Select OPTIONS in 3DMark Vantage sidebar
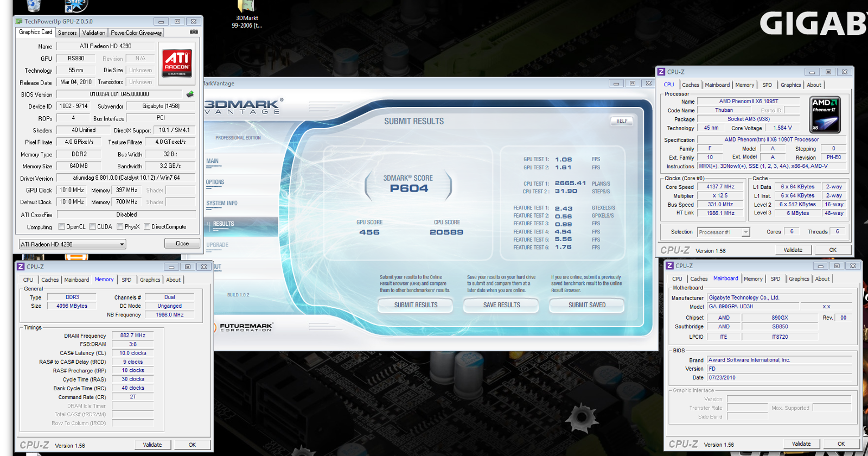 215,182
